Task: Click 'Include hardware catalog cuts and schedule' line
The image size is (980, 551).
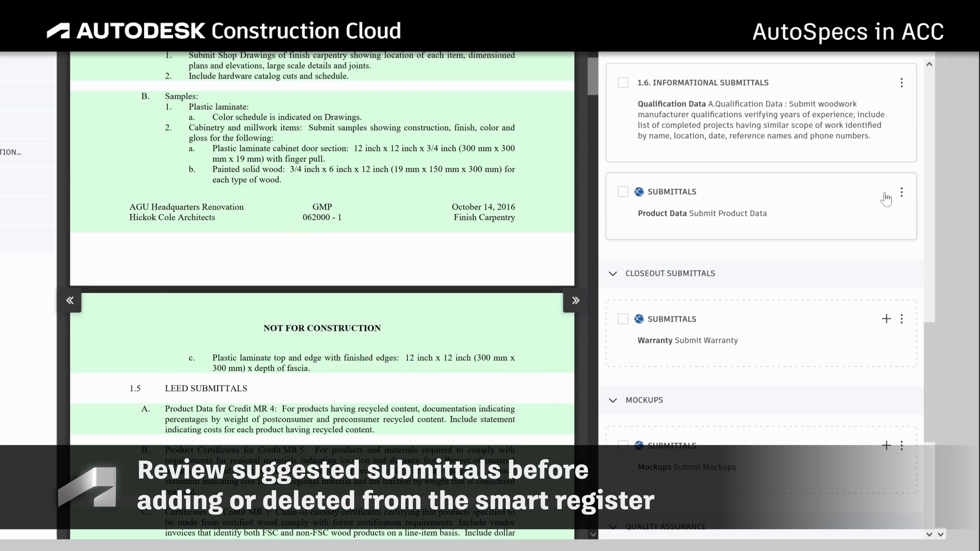Action: (x=268, y=76)
